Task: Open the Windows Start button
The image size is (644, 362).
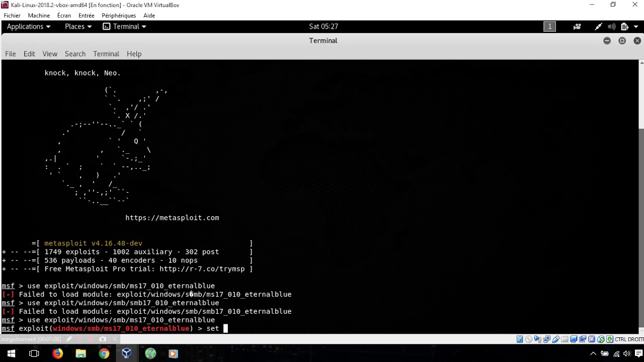Action: tap(11, 353)
